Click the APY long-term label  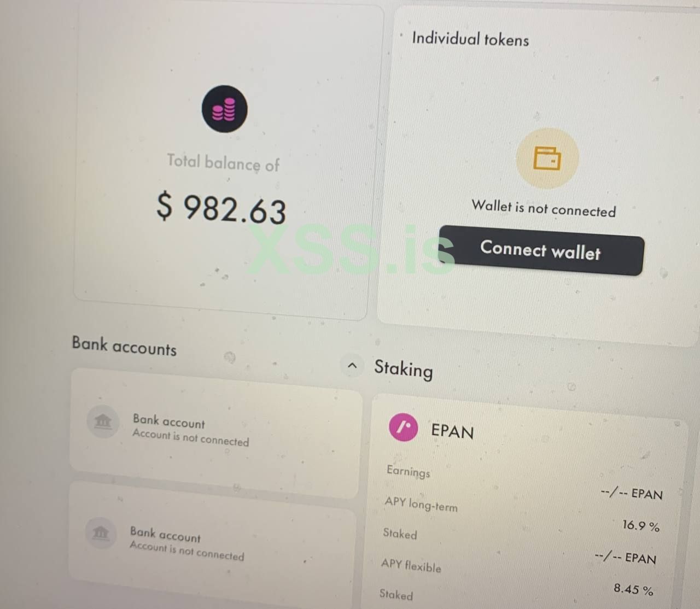tap(421, 503)
